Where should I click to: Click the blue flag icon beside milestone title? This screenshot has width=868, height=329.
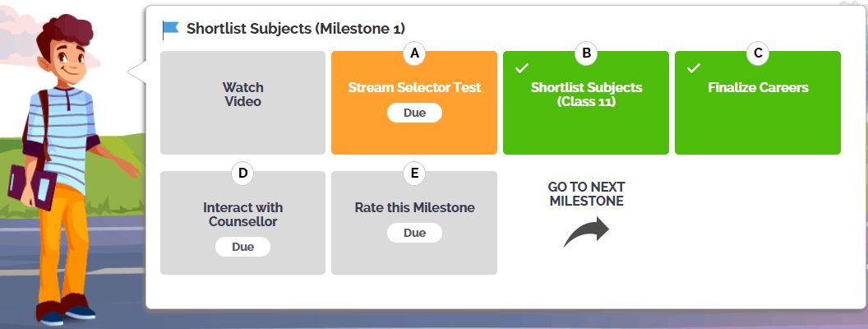click(170, 30)
